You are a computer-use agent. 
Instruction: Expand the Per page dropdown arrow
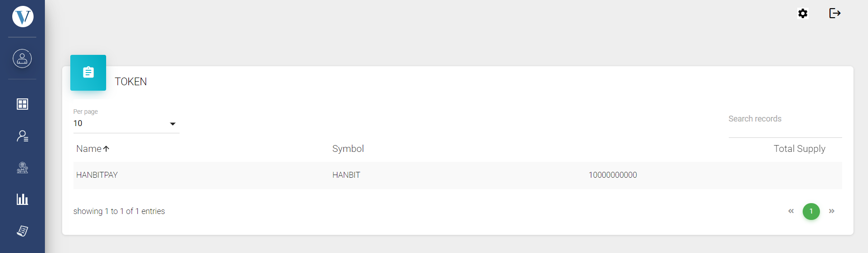pos(173,124)
